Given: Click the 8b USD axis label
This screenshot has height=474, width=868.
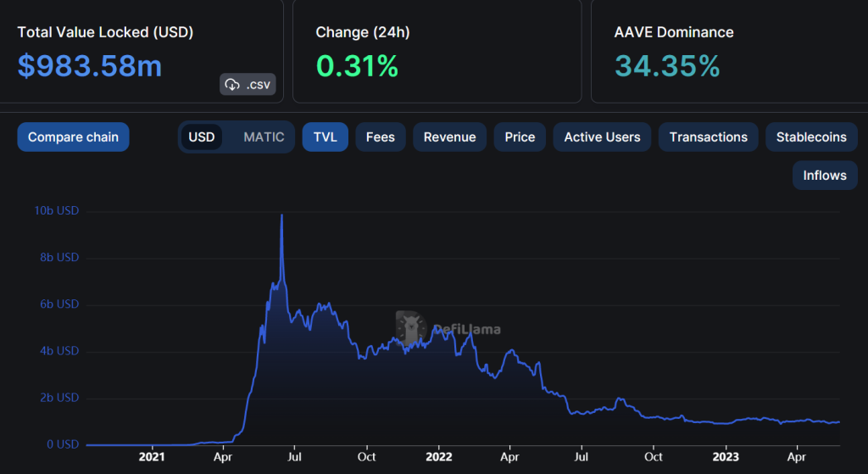Looking at the screenshot, I should coord(59,257).
